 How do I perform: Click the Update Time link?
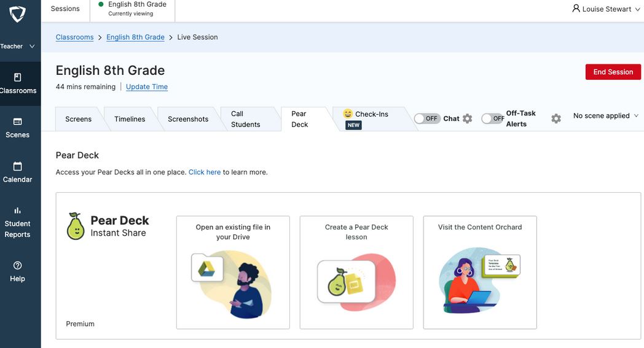(x=147, y=87)
